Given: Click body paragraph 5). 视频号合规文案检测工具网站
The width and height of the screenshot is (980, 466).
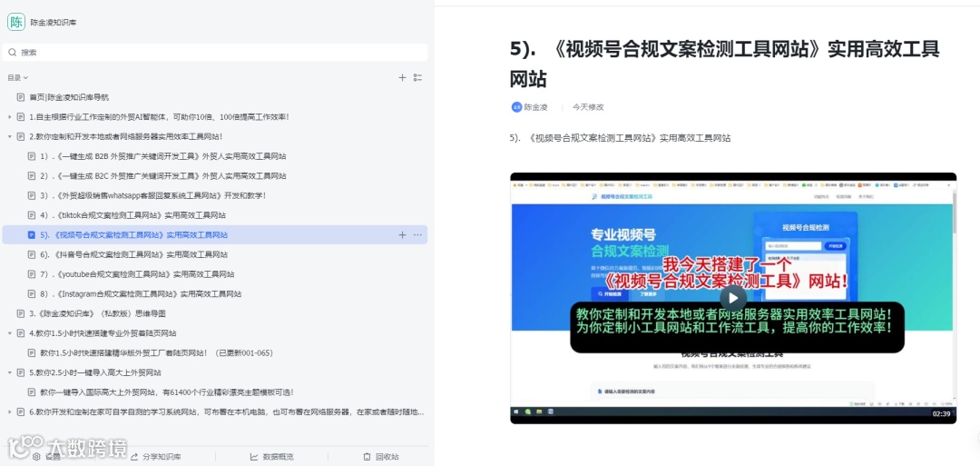Looking at the screenshot, I should click(x=620, y=138).
